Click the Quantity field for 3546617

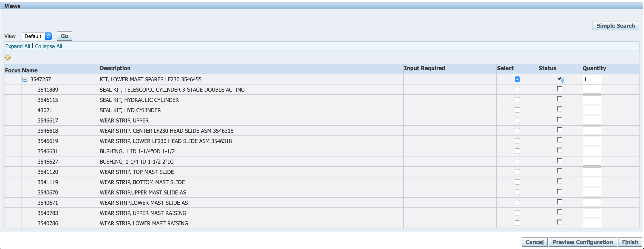point(592,120)
